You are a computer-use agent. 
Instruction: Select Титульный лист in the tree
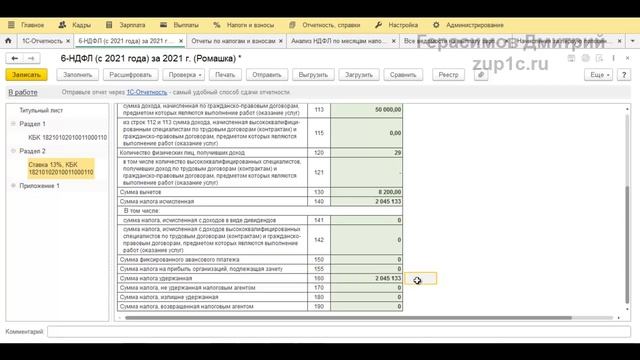[41, 110]
